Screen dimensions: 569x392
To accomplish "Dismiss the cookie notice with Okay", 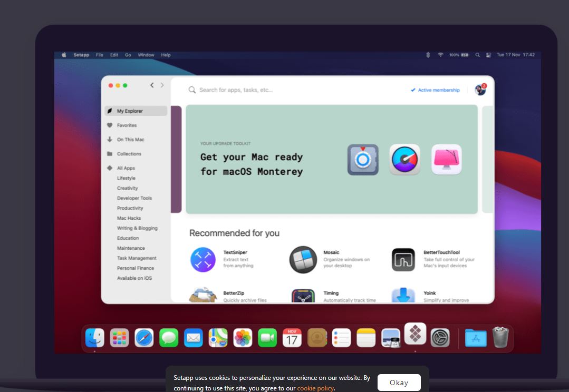I will click(399, 383).
